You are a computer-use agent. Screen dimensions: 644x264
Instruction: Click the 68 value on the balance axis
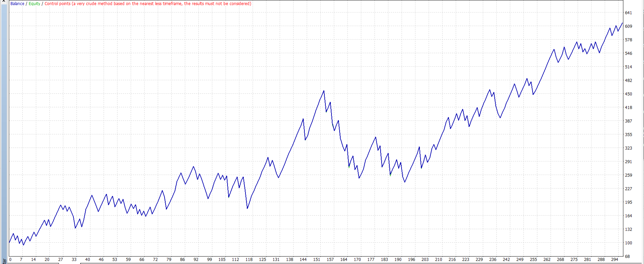(627, 257)
